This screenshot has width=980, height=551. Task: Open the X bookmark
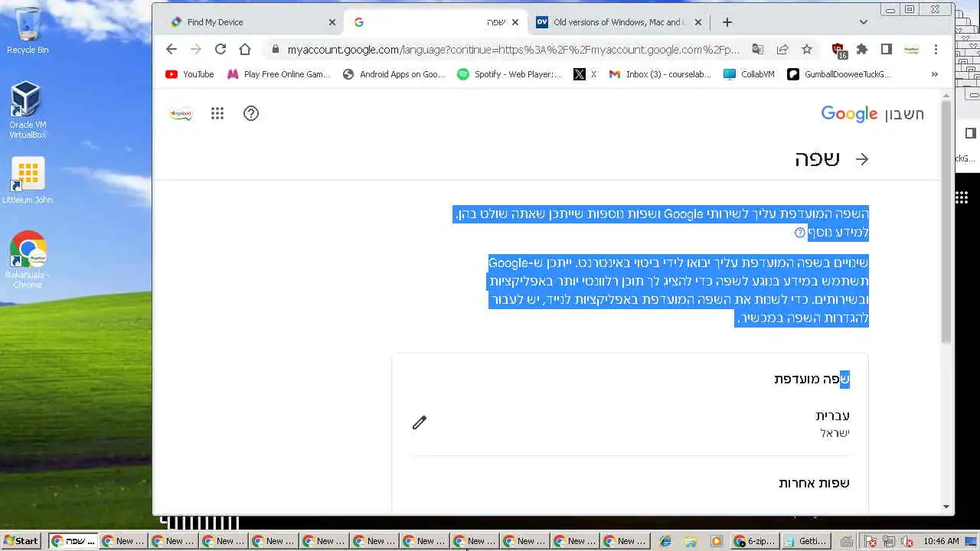point(585,74)
